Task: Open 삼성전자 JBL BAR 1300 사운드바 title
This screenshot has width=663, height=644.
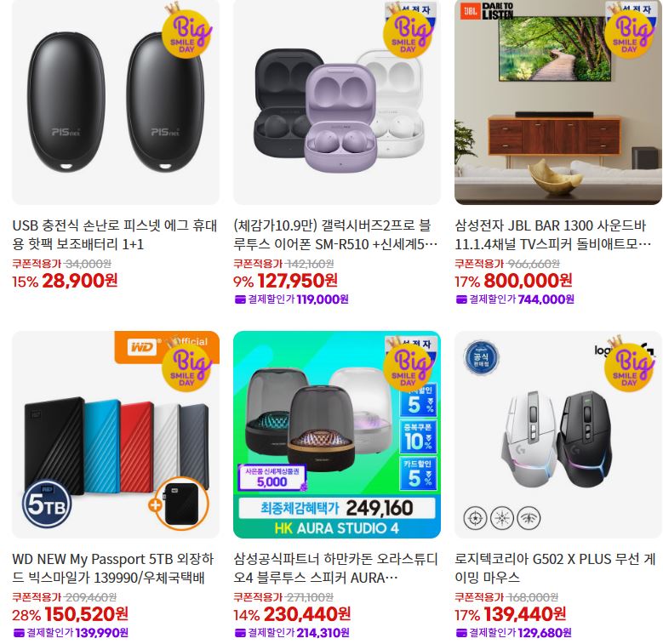Action: pos(553,235)
